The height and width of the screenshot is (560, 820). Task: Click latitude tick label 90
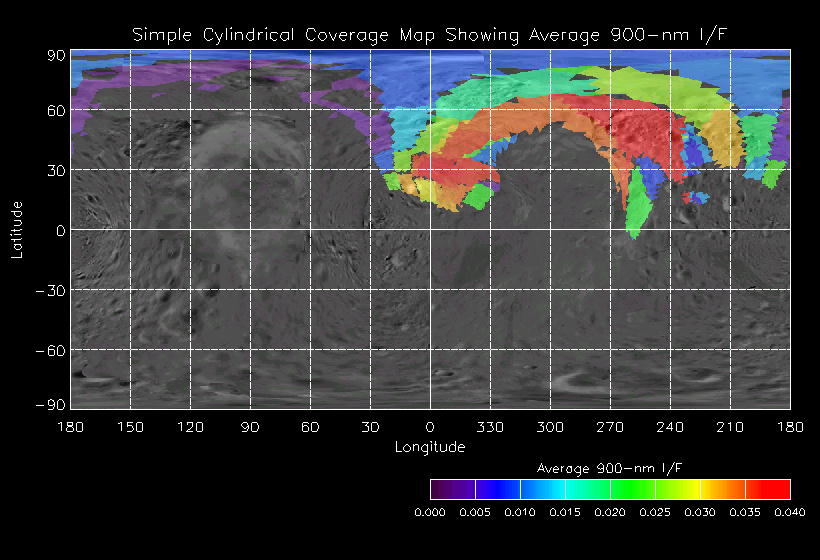(x=56, y=55)
